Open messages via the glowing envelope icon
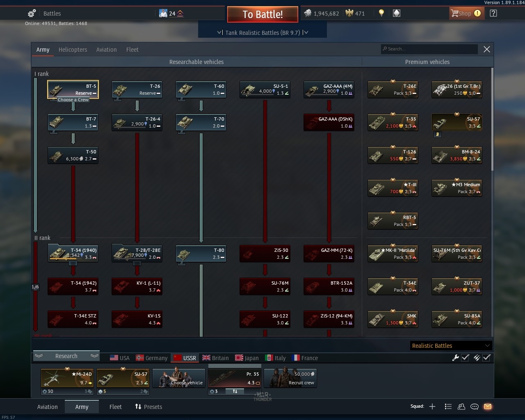 (488, 406)
